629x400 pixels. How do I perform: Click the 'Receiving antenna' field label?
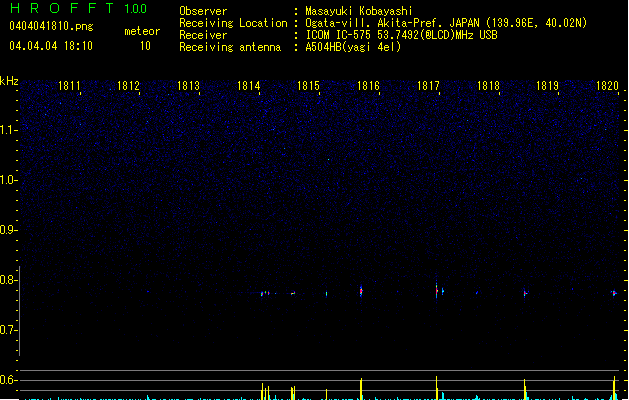coord(230,47)
